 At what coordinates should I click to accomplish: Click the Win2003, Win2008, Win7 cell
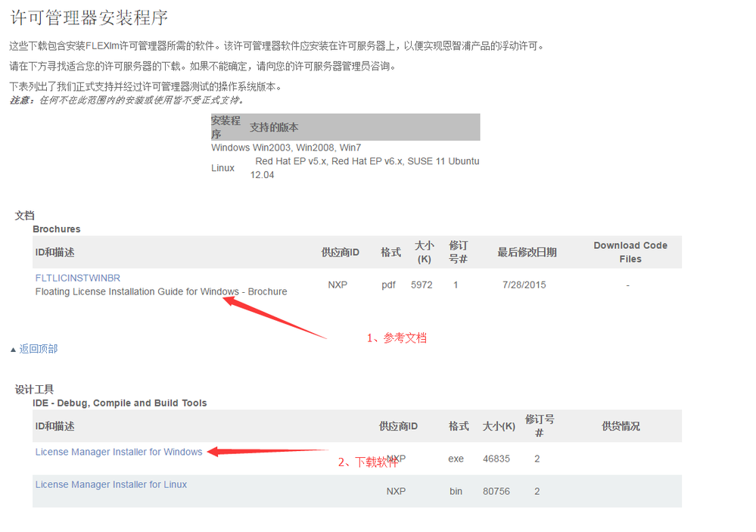306,148
